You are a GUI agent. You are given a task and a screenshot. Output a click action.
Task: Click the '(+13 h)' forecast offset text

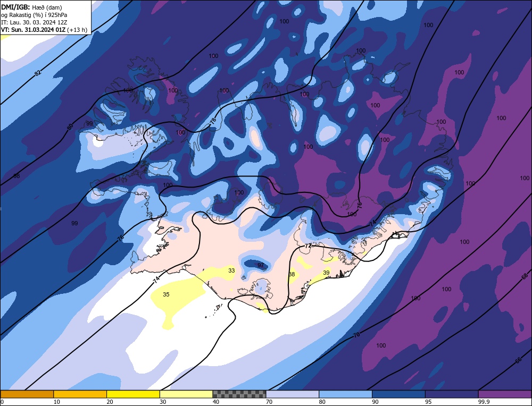tap(77, 30)
